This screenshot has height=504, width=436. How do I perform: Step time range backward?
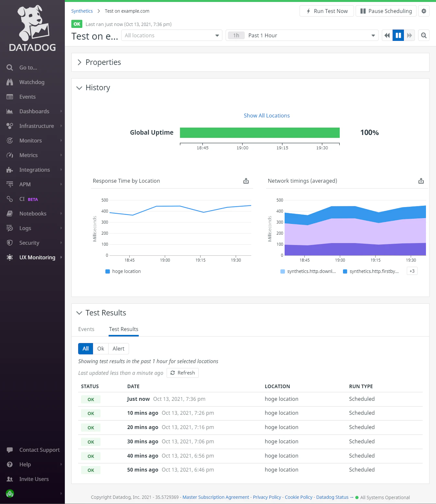(x=387, y=35)
